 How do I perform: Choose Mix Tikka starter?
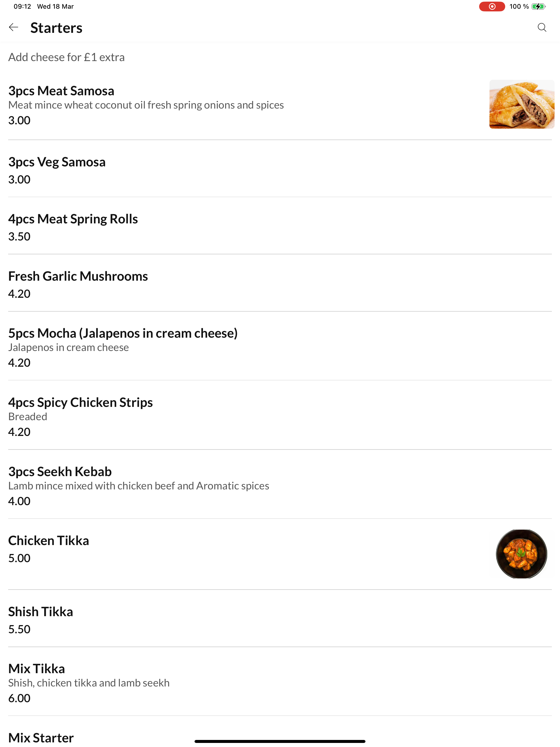pyautogui.click(x=280, y=682)
